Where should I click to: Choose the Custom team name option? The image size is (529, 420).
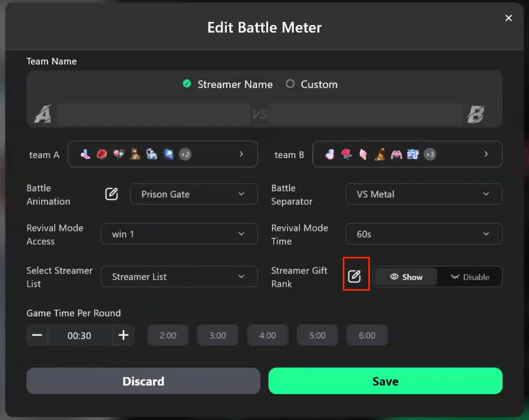290,84
